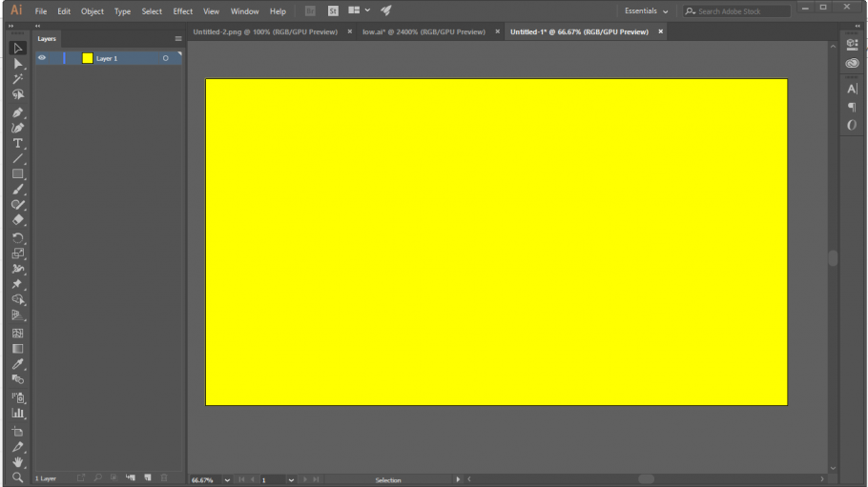The height and width of the screenshot is (487, 868).
Task: Select the Blend tool
Action: [x=18, y=379]
